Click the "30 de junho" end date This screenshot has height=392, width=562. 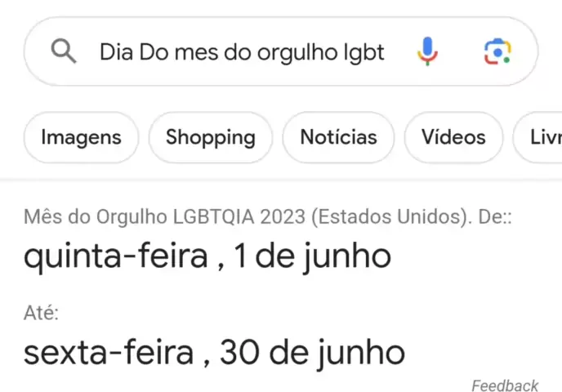click(312, 353)
